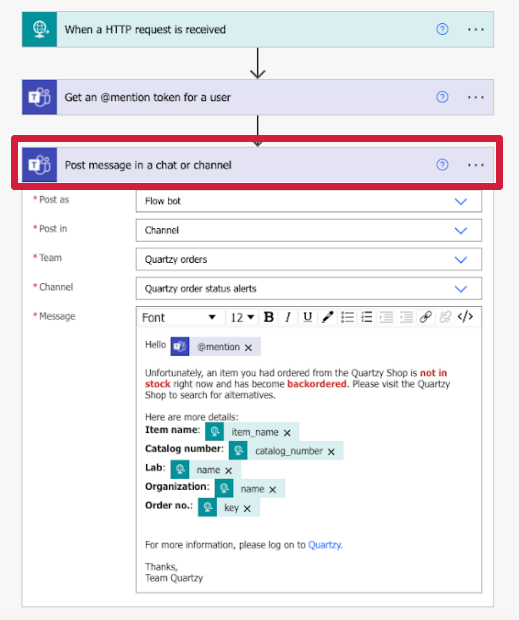The height and width of the screenshot is (620, 519).
Task: Click Teams icon on Post message step
Action: click(x=40, y=165)
